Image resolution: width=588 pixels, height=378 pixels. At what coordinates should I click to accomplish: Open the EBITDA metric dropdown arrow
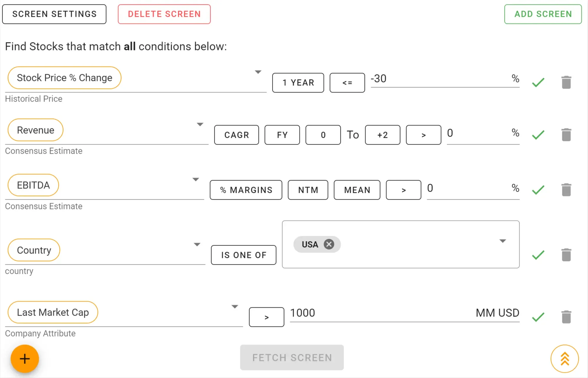coord(196,180)
